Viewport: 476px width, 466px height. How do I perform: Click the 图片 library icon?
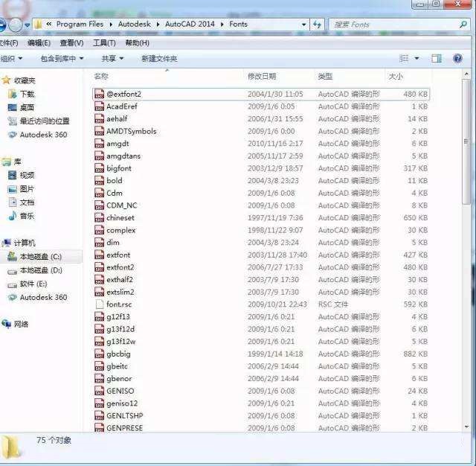[13, 189]
